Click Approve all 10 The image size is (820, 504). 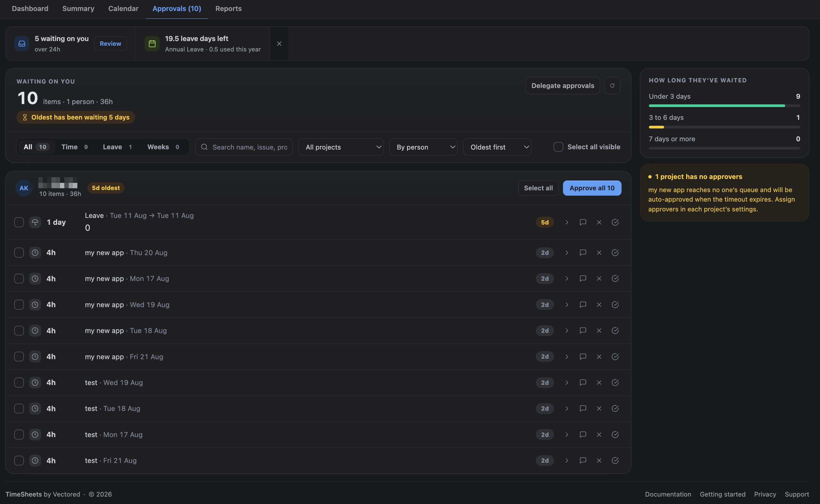(x=592, y=188)
